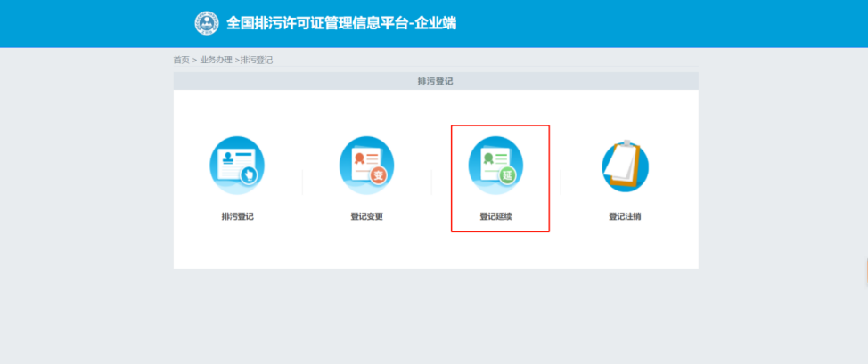This screenshot has width=868, height=364.
Task: Click the hand pointer badge on 排污登记 icon
Action: point(250,174)
